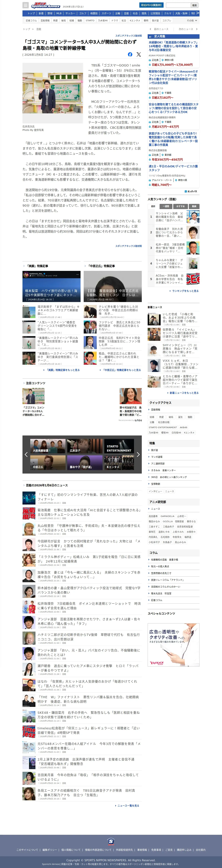Focus the header search text field
The image size is (222, 868).
pyautogui.click(x=178, y=5)
